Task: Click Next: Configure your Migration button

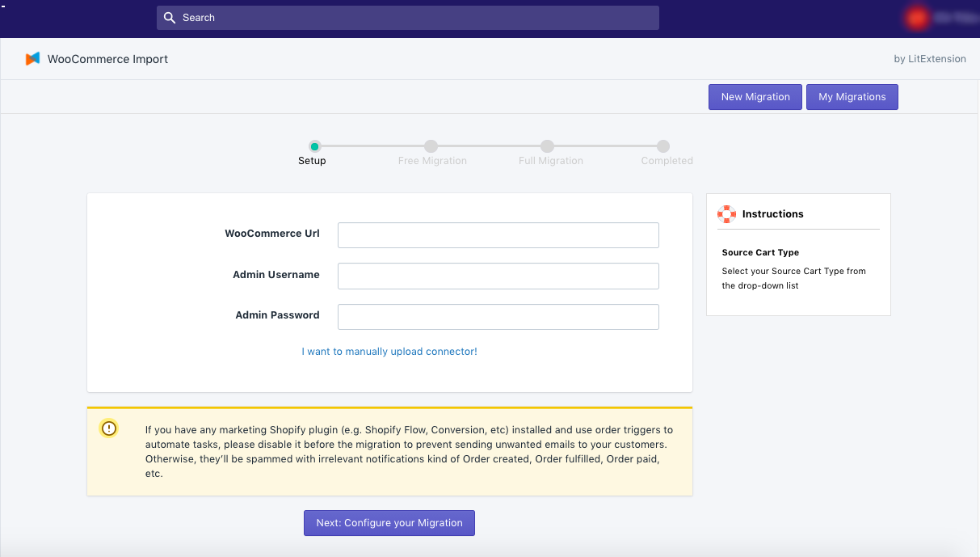Action: coord(389,523)
